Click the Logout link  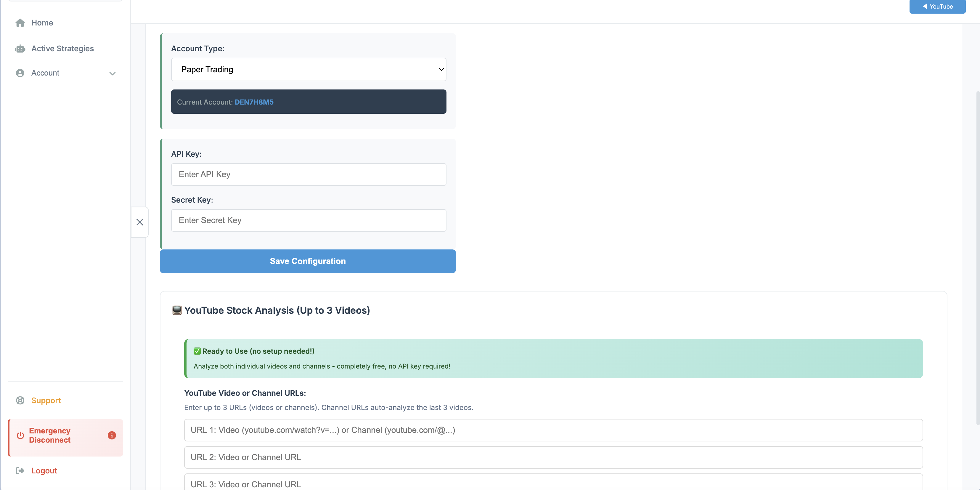44,471
